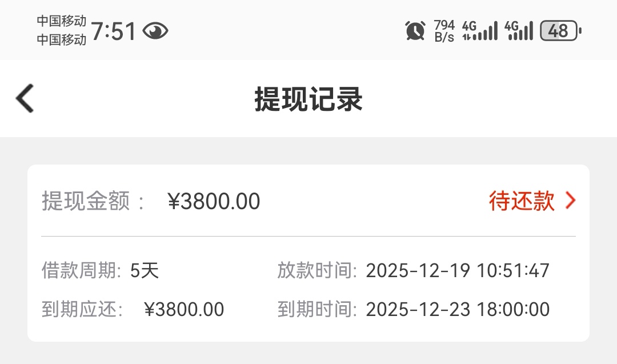Tap the first 4G signal bars
The width and height of the screenshot is (617, 364).
(480, 30)
